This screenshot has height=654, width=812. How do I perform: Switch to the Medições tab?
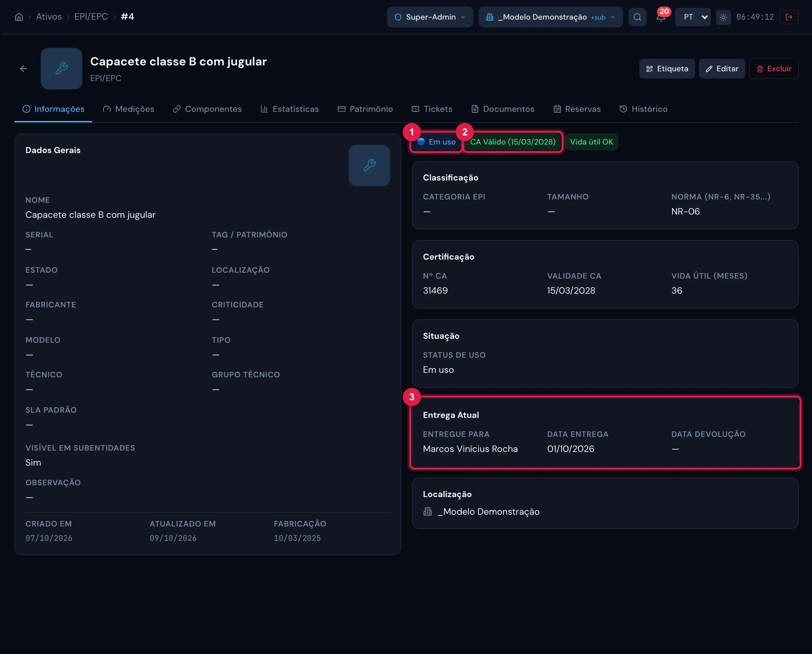(128, 109)
